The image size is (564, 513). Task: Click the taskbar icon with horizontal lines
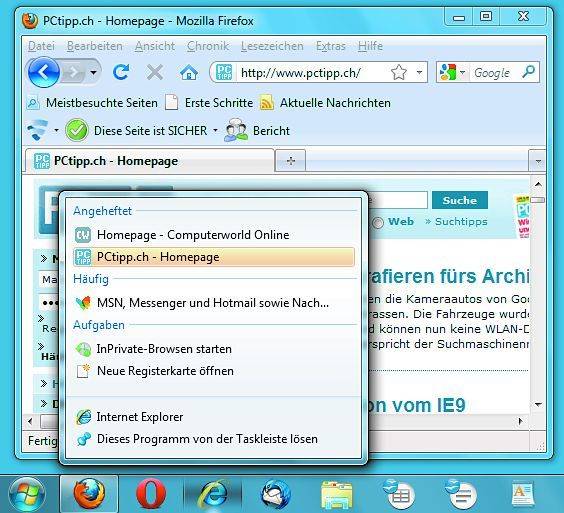460,494
